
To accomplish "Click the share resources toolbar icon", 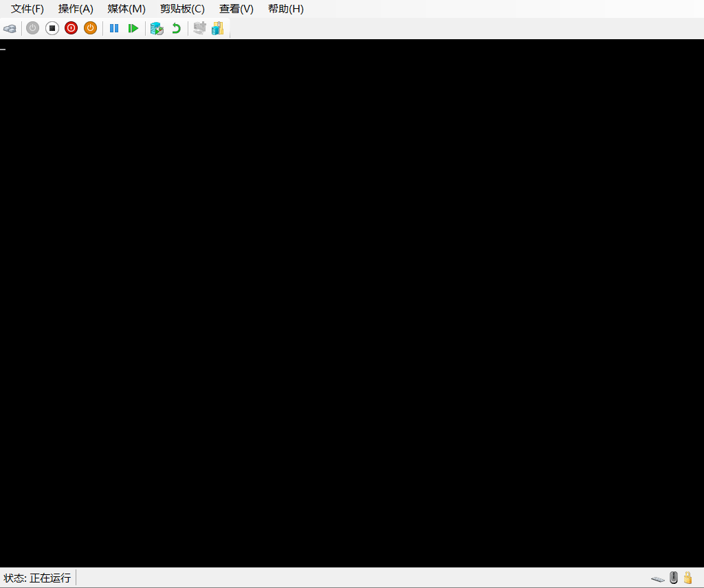I will pyautogui.click(x=218, y=28).
